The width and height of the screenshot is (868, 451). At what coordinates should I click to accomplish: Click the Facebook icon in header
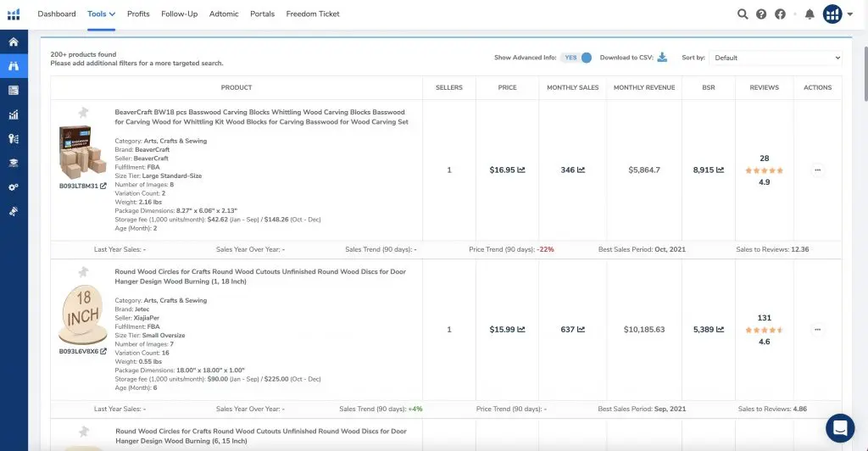point(780,14)
